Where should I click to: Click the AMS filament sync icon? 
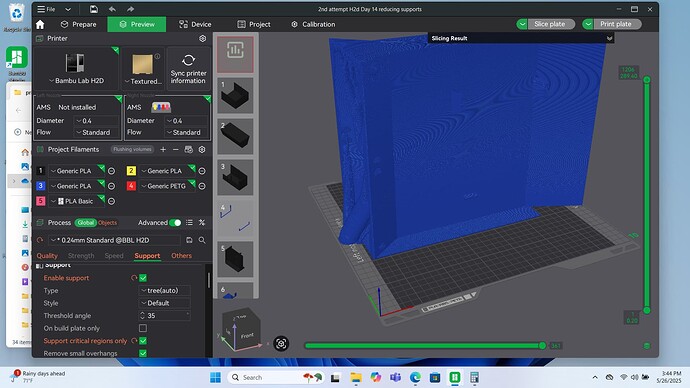(x=188, y=150)
